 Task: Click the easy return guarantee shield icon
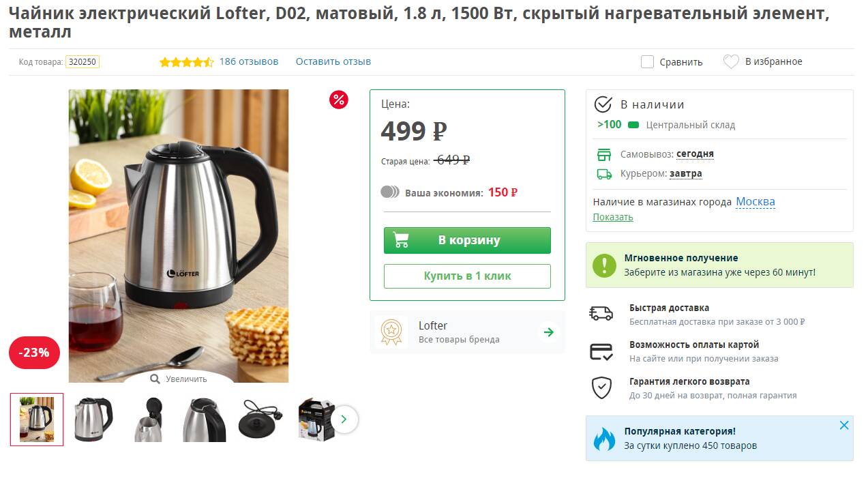[601, 388]
